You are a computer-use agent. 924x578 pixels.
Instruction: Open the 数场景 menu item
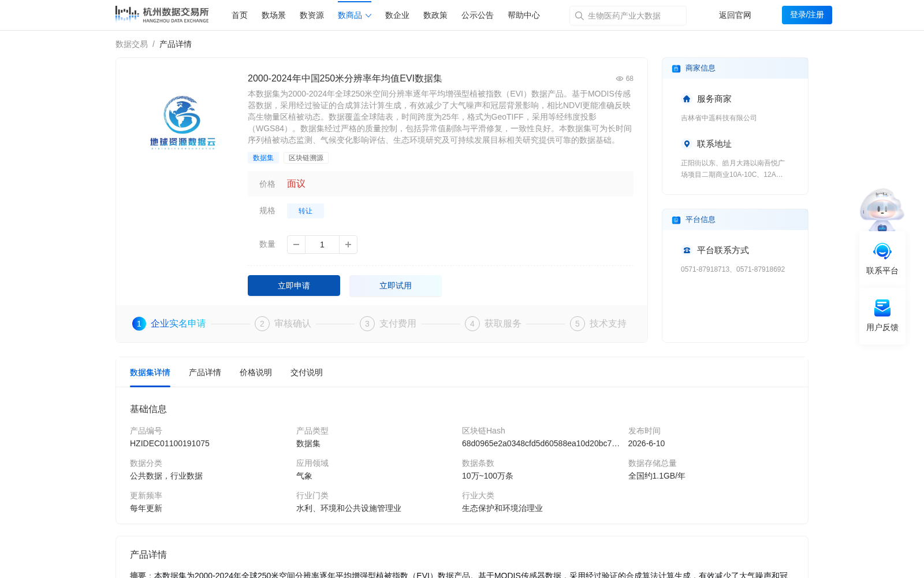274,15
